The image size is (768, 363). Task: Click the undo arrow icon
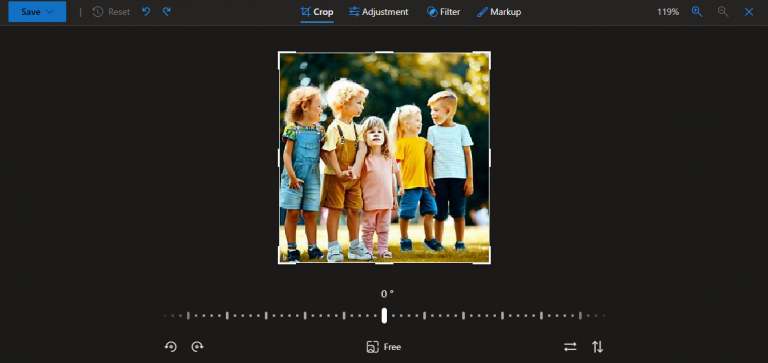pyautogui.click(x=146, y=11)
